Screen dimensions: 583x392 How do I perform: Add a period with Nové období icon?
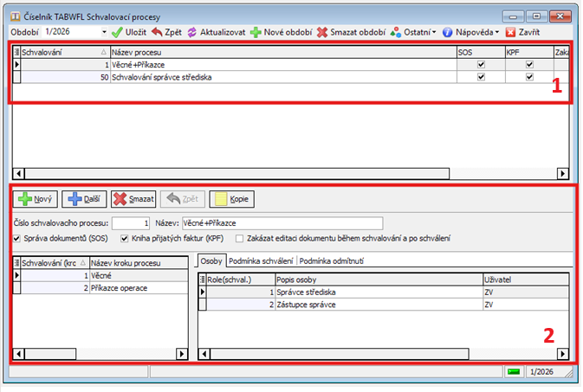tap(256, 31)
